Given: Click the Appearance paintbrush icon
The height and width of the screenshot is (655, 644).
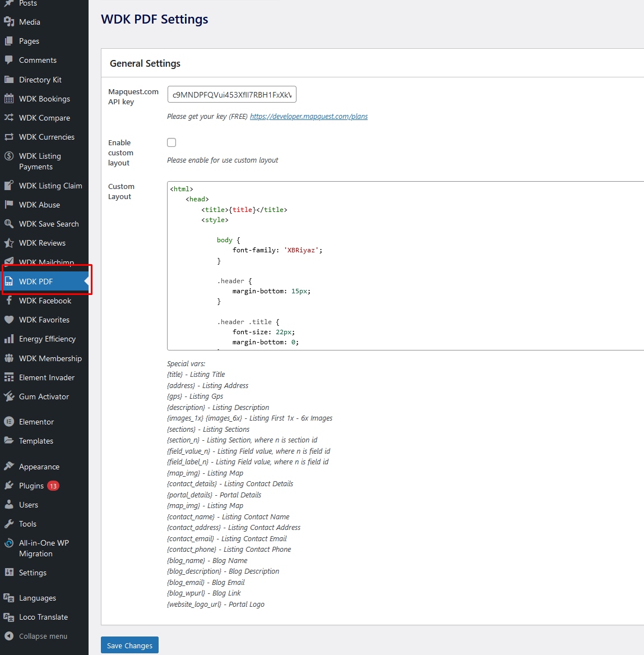Looking at the screenshot, I should pos(9,467).
